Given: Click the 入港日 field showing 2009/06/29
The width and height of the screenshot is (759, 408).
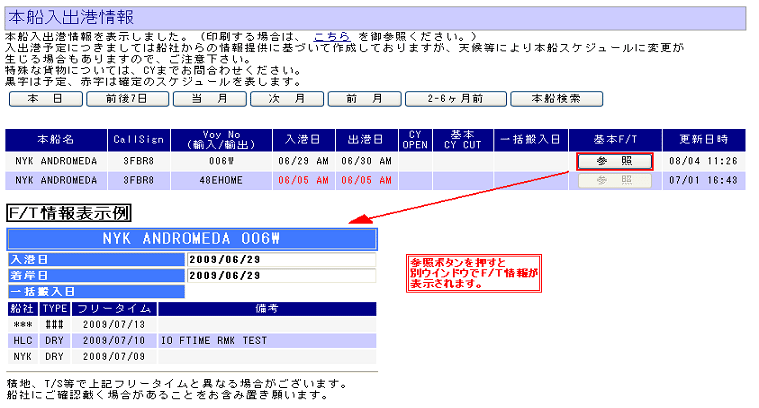Looking at the screenshot, I should tap(280, 260).
